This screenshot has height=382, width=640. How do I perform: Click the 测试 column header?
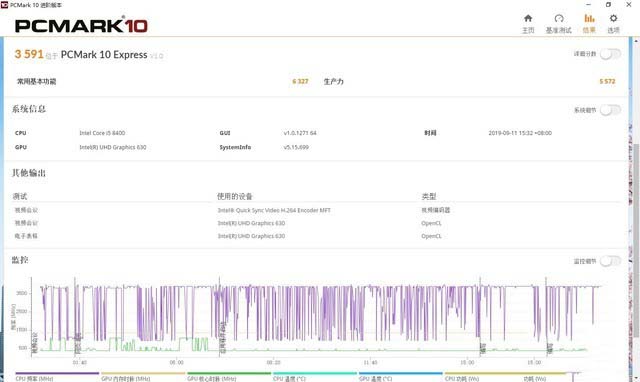click(x=20, y=196)
